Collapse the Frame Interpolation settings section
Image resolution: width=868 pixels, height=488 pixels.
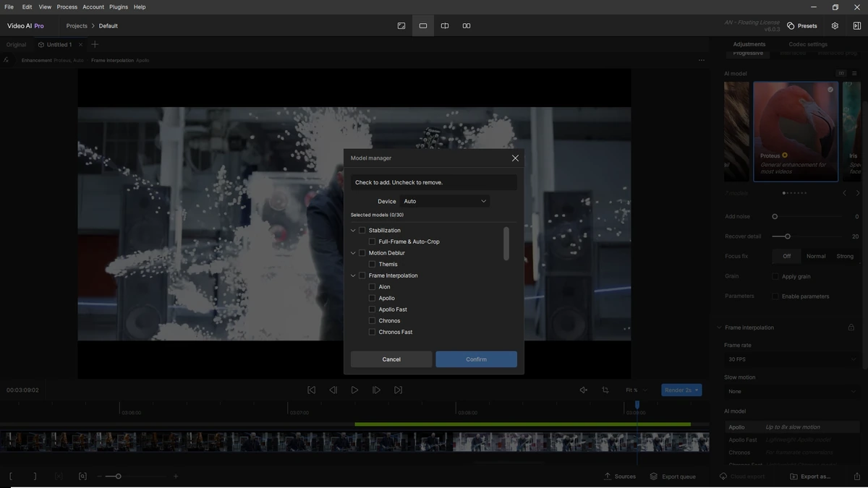[x=719, y=328]
